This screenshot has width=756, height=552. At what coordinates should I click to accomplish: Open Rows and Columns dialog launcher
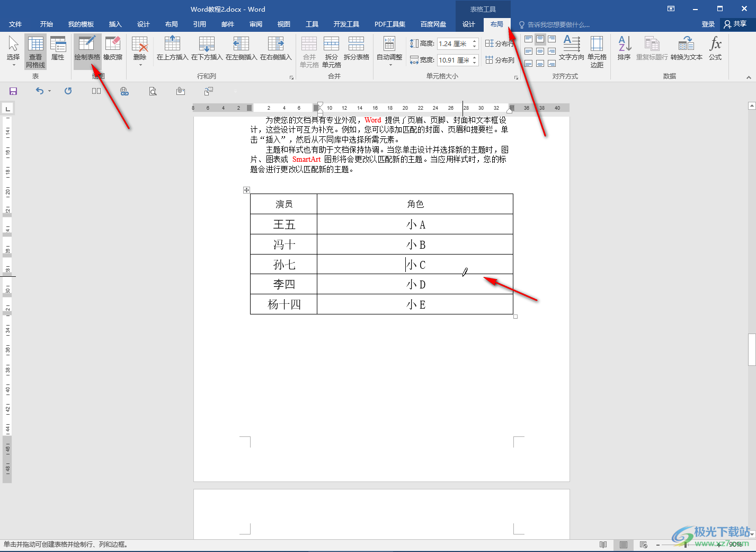tap(291, 77)
